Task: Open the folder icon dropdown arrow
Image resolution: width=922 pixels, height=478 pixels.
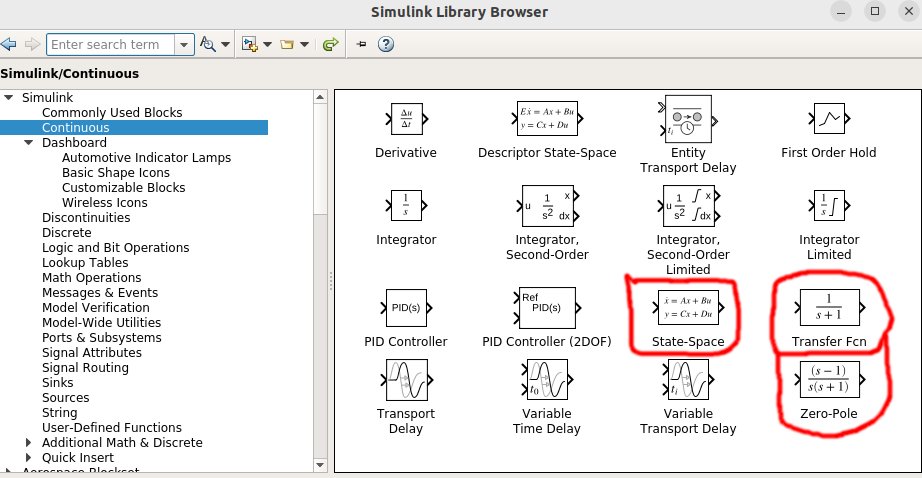Action: (305, 45)
